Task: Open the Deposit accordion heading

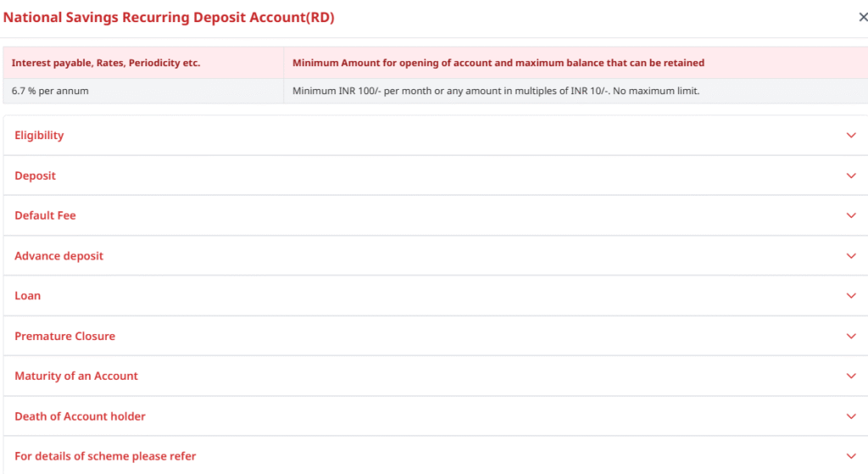Action: pos(35,176)
